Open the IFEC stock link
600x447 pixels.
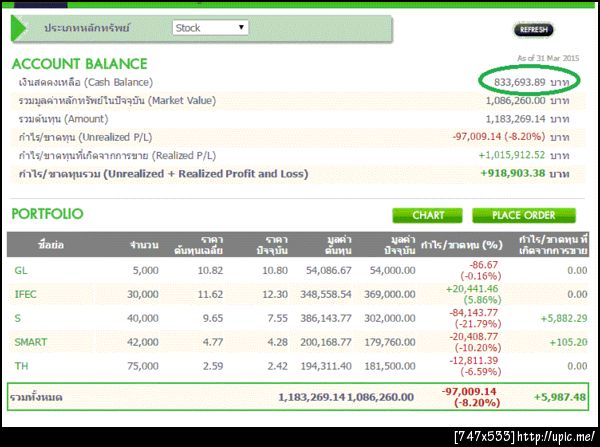coord(25,294)
